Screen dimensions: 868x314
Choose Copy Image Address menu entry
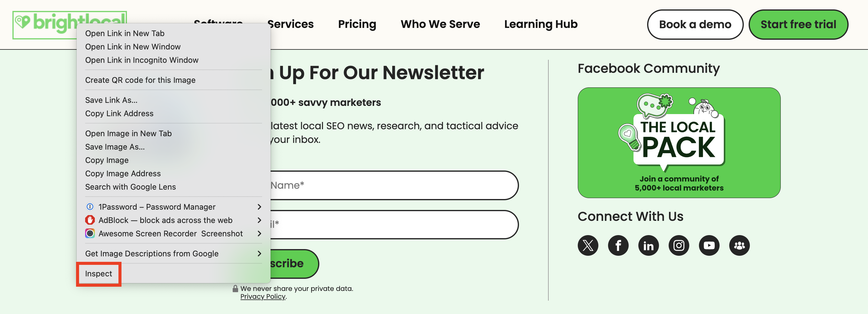click(x=123, y=173)
